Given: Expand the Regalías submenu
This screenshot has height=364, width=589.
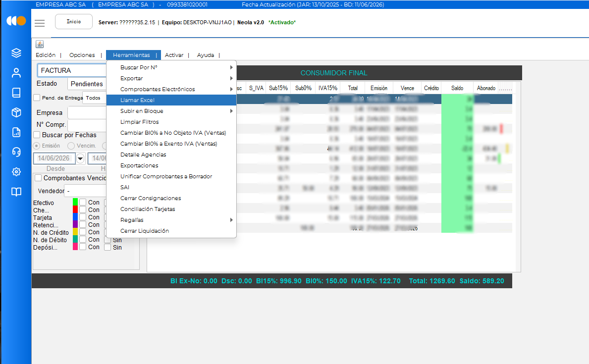Looking at the screenshot, I should click(171, 220).
